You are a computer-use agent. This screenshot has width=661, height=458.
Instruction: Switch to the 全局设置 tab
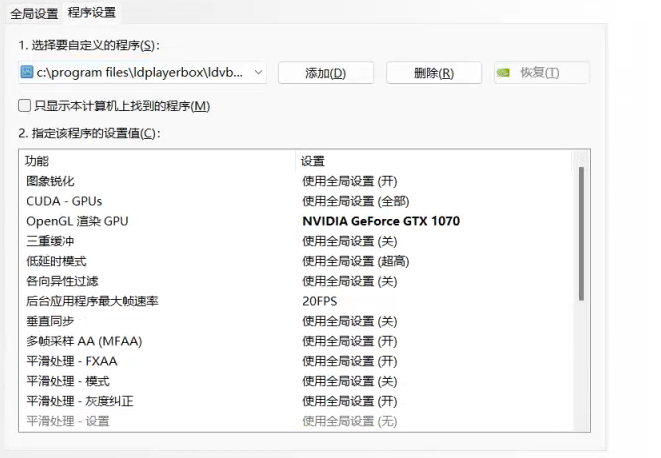tap(34, 13)
